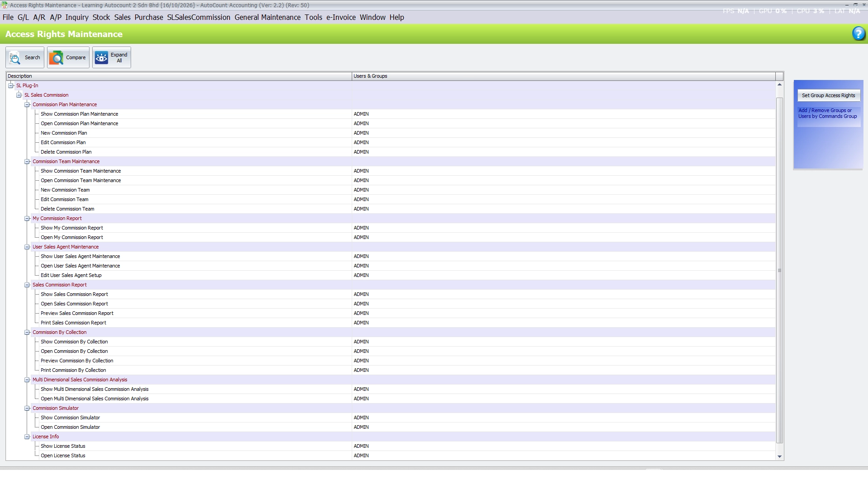Click ADMIN cell for Edit Commission Plan

coord(563,142)
